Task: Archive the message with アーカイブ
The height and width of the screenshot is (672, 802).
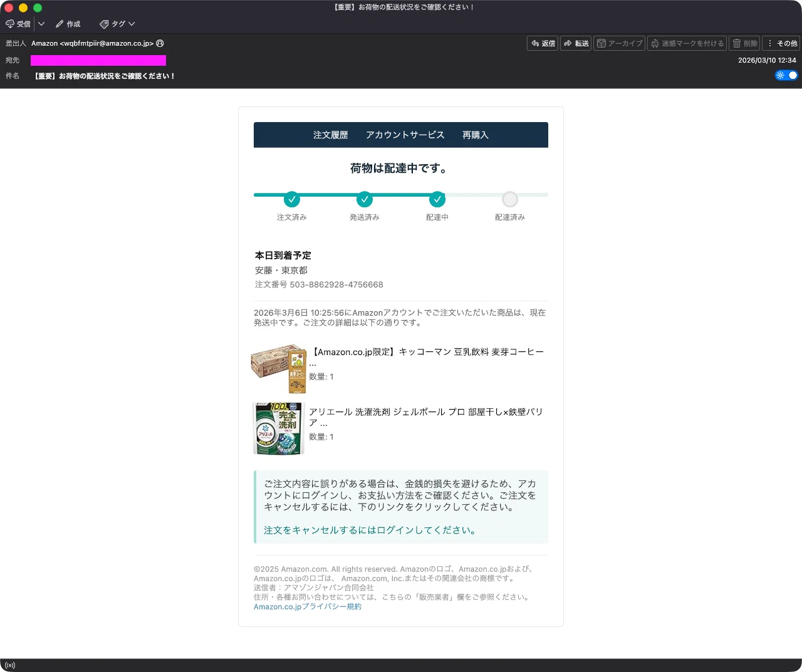Action: click(x=619, y=43)
